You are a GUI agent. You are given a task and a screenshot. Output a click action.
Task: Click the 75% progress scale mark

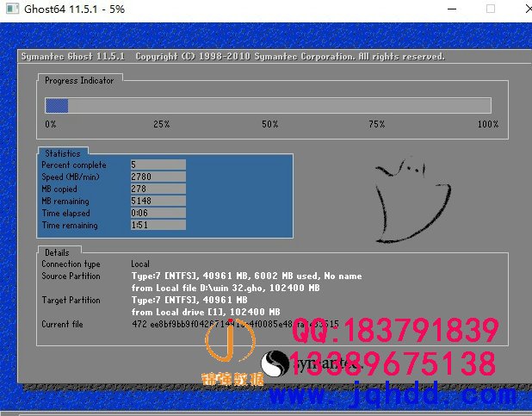(x=376, y=124)
